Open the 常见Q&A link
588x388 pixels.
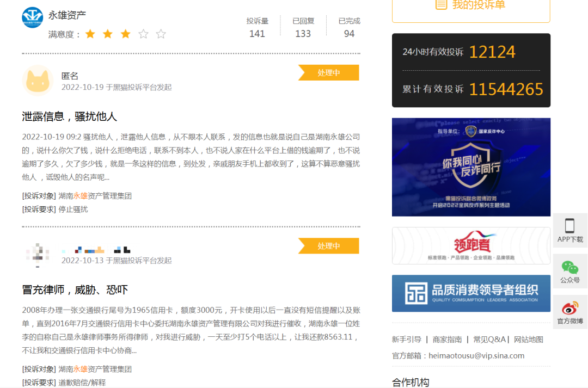[x=489, y=340]
